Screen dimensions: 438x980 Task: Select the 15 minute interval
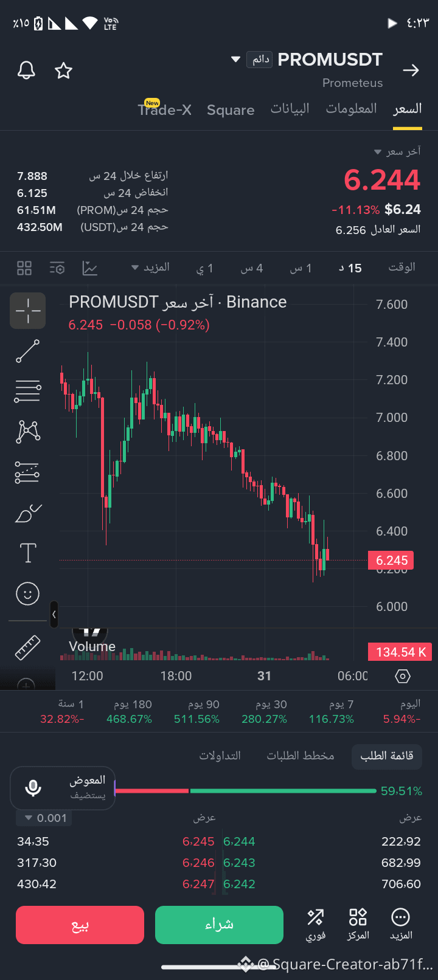[x=350, y=268]
